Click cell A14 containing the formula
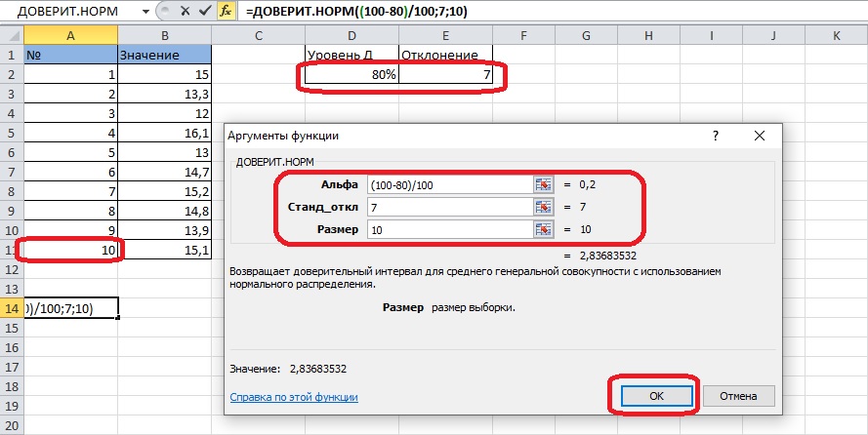 click(71, 308)
